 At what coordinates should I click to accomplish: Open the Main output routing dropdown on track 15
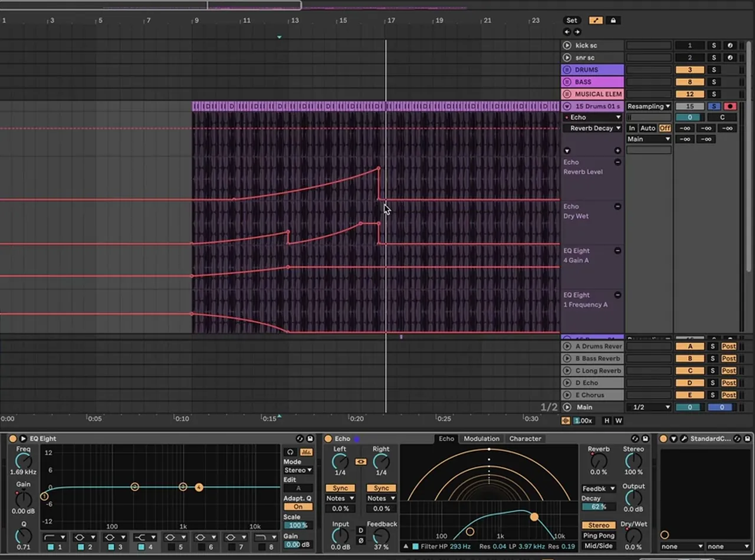tap(649, 139)
